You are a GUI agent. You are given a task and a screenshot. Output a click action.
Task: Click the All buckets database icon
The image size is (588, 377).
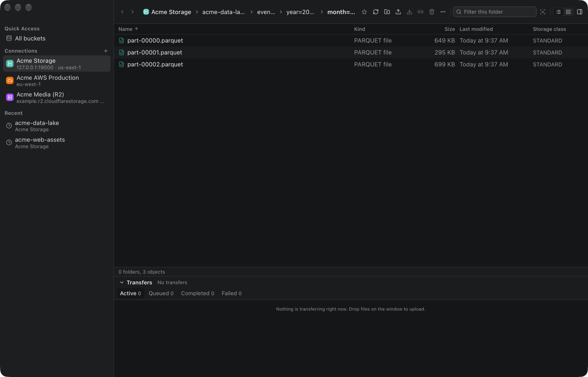coord(9,38)
